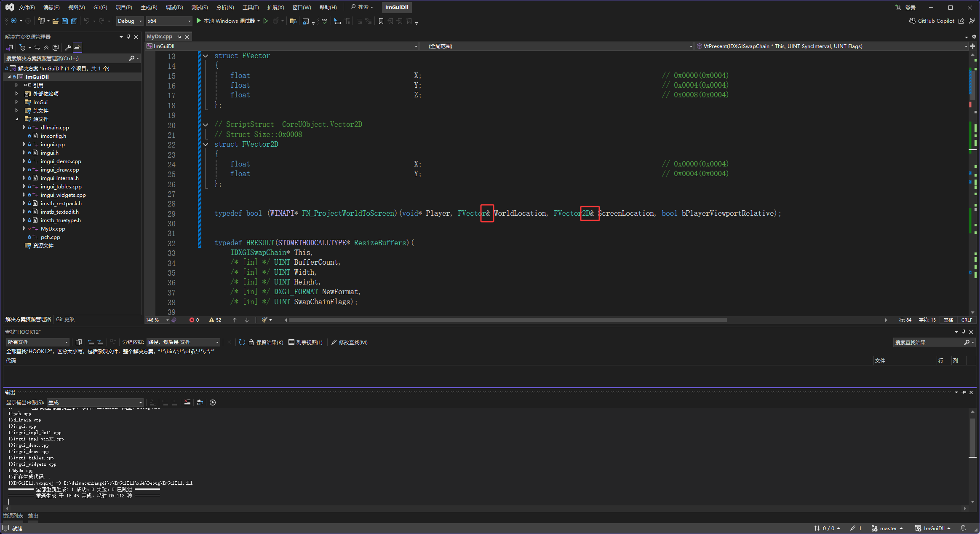Image resolution: width=980 pixels, height=534 pixels.
Task: Click the Find in Files toolbar icon
Action: (x=293, y=21)
